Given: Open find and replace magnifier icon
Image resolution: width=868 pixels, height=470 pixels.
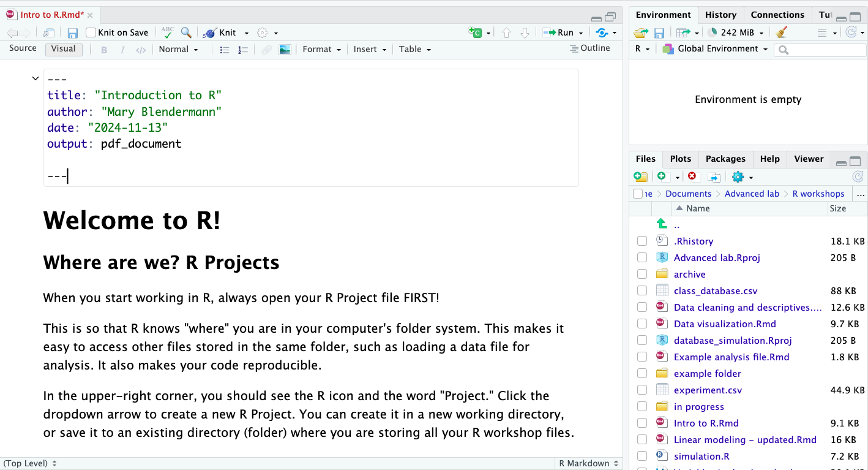Looking at the screenshot, I should point(186,32).
